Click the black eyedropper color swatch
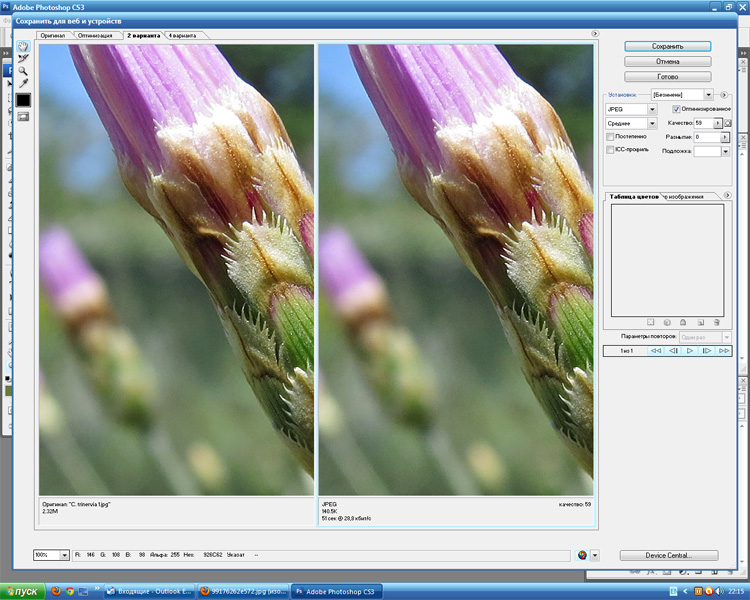 (x=23, y=100)
